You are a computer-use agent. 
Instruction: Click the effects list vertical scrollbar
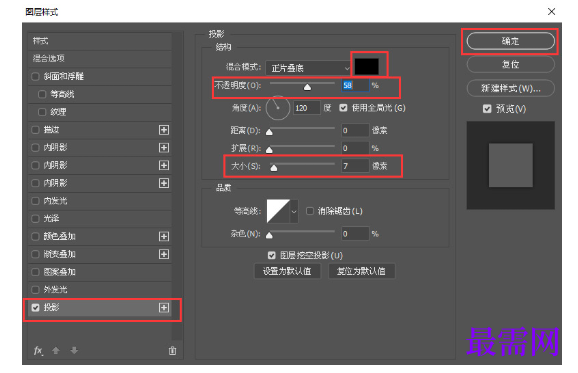(177, 186)
